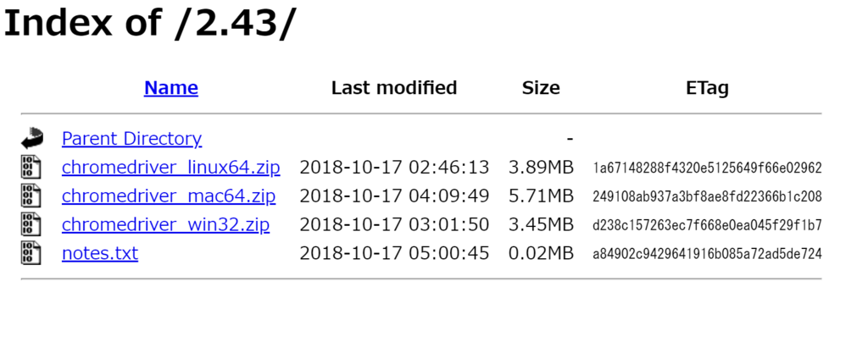Sort the listing via the Name header link
Image resolution: width=868 pixels, height=342 pixels.
[171, 88]
